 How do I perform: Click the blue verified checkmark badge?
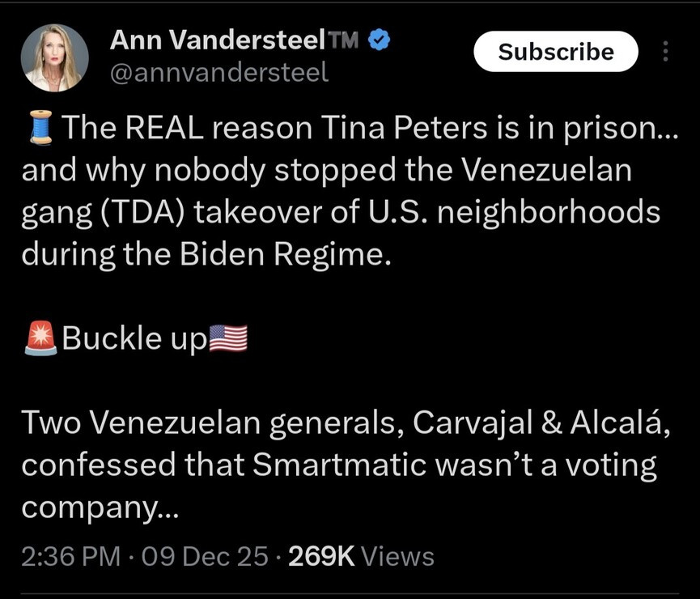[379, 39]
